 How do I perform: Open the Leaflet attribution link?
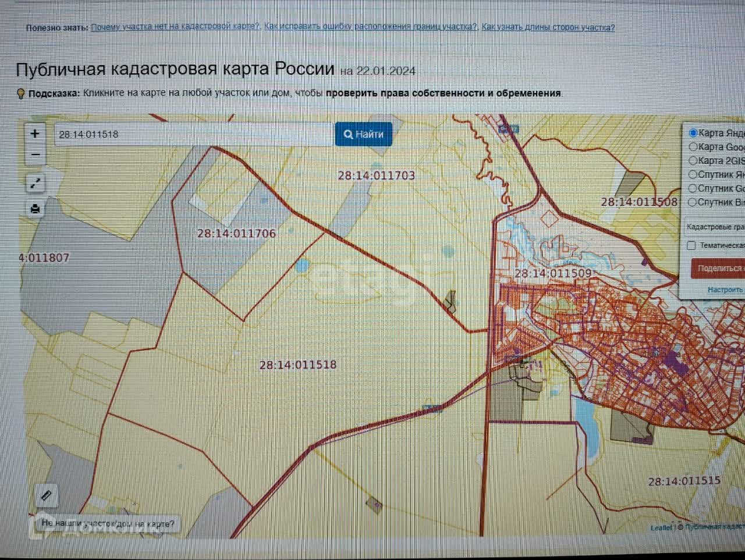661,528
